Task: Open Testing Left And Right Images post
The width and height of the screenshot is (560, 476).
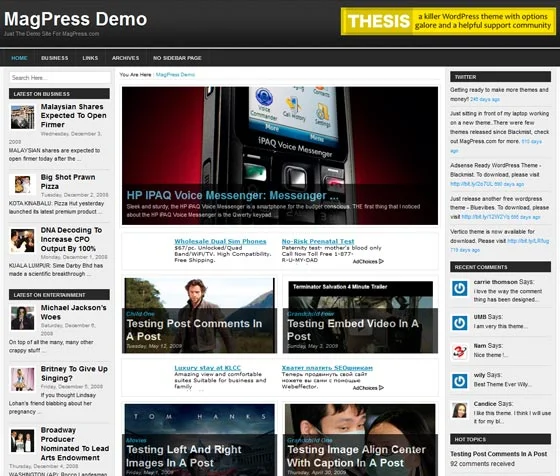Action: click(x=184, y=456)
